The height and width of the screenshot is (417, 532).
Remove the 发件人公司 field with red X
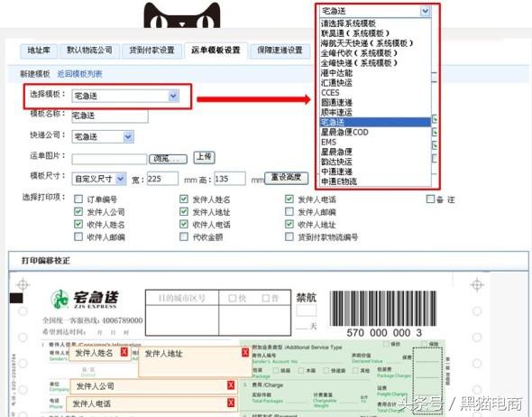point(231,385)
